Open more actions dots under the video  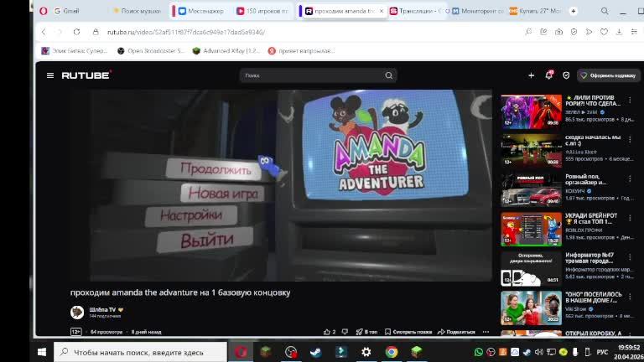point(486,332)
